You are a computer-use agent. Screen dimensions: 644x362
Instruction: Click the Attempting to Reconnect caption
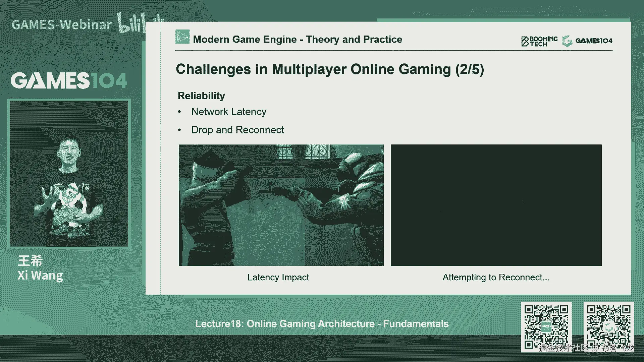click(496, 277)
